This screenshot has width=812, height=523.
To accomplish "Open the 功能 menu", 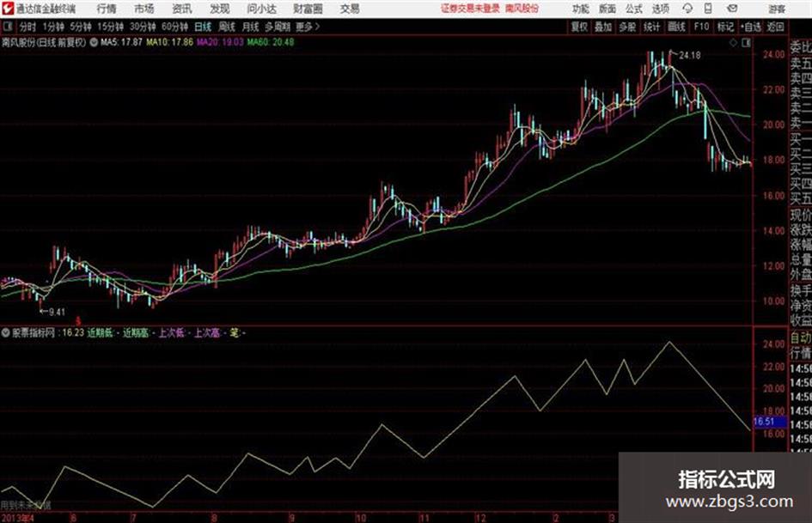I will [581, 9].
